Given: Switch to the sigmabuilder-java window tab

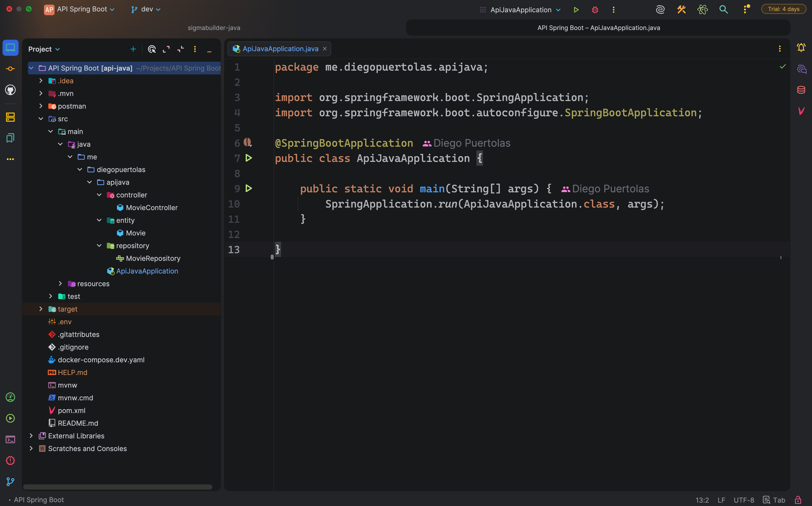Looking at the screenshot, I should pos(214,28).
